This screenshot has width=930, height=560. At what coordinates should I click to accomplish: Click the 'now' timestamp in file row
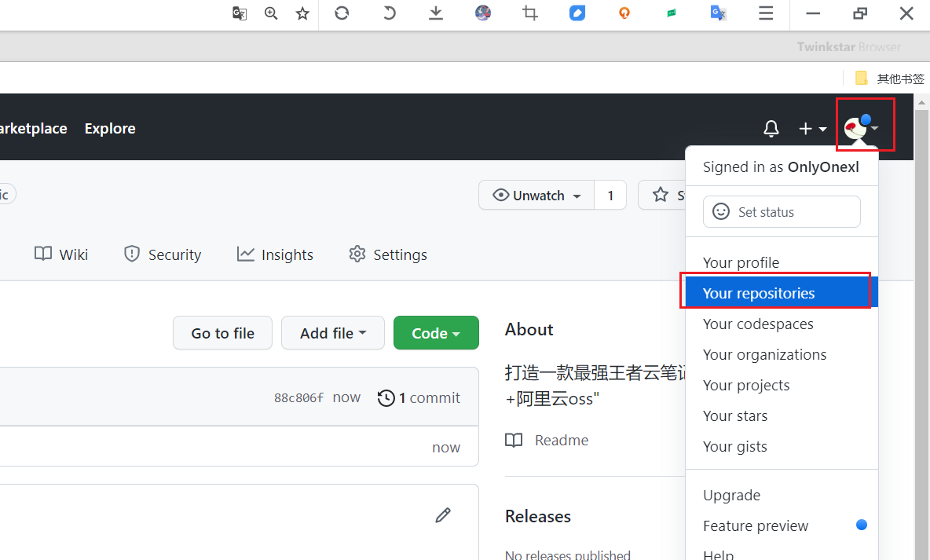[446, 447]
